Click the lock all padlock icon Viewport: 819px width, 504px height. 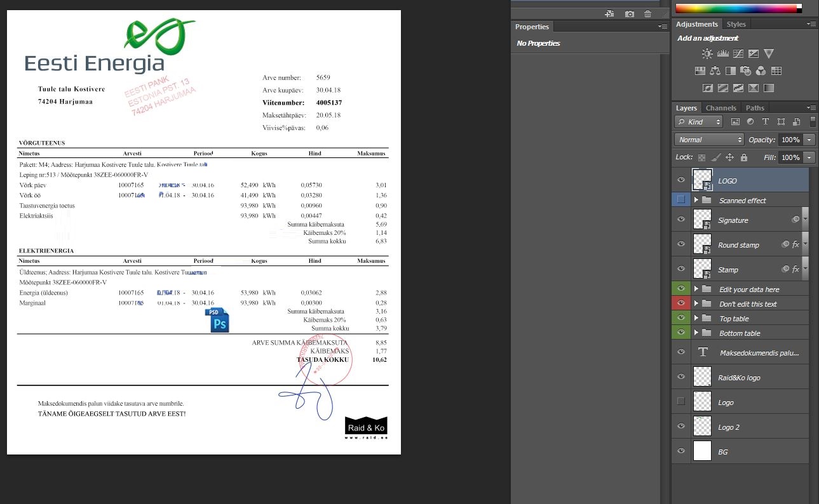click(744, 157)
